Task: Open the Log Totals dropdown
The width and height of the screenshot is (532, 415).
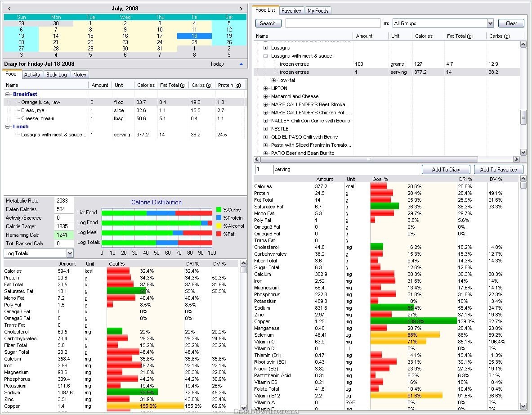Action: [69, 253]
